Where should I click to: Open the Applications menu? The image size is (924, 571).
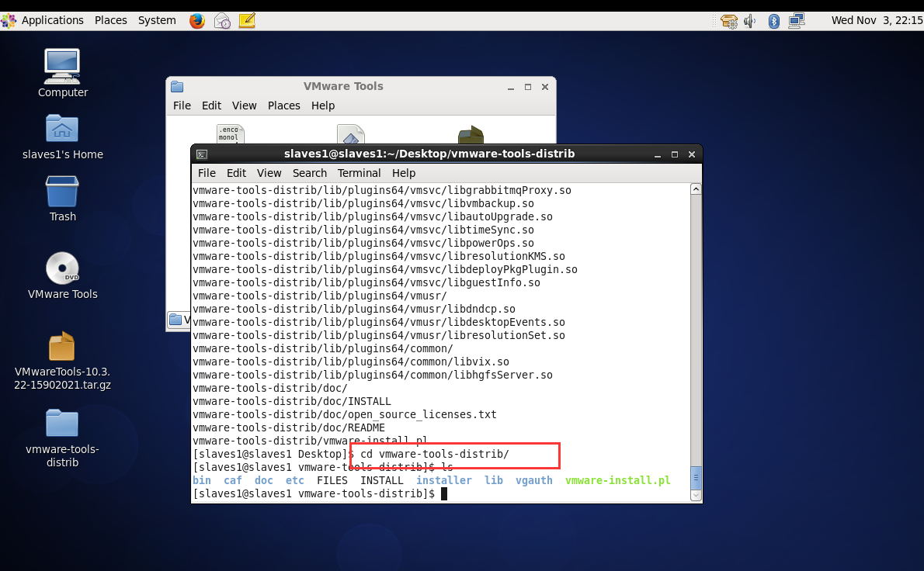53,20
